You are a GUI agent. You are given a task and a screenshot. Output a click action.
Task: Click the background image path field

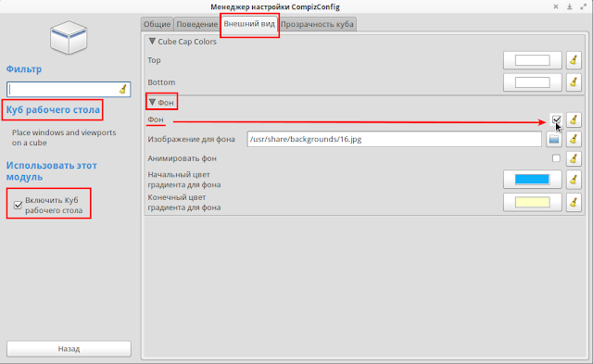tap(395, 139)
